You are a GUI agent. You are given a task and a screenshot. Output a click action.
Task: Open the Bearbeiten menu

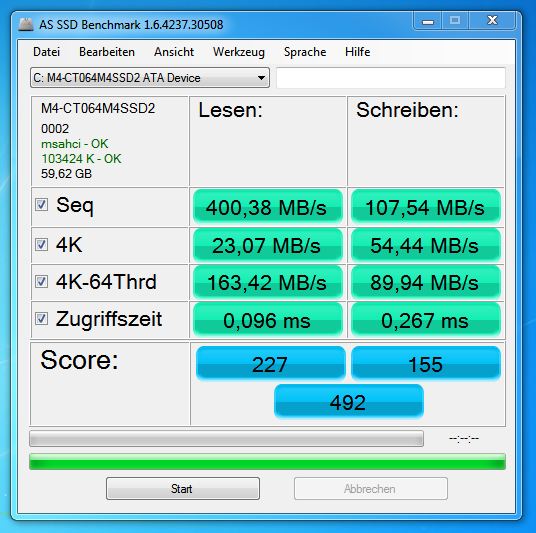click(107, 52)
